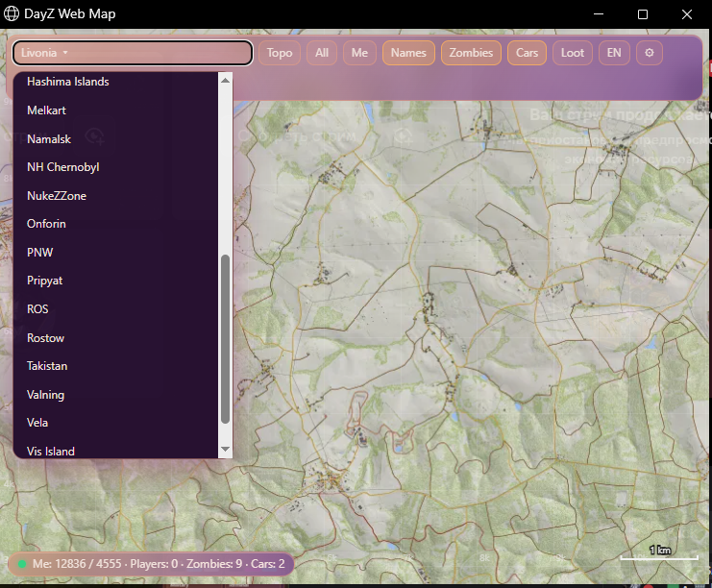Image resolution: width=712 pixels, height=588 pixels.
Task: Click the dropdown list scroll-up arrow
Action: tap(225, 81)
